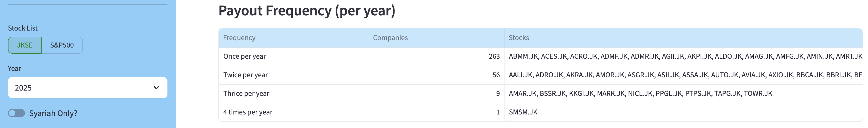Image resolution: width=868 pixels, height=128 pixels.
Task: Open the Year selector showing 2025
Action: [81, 88]
